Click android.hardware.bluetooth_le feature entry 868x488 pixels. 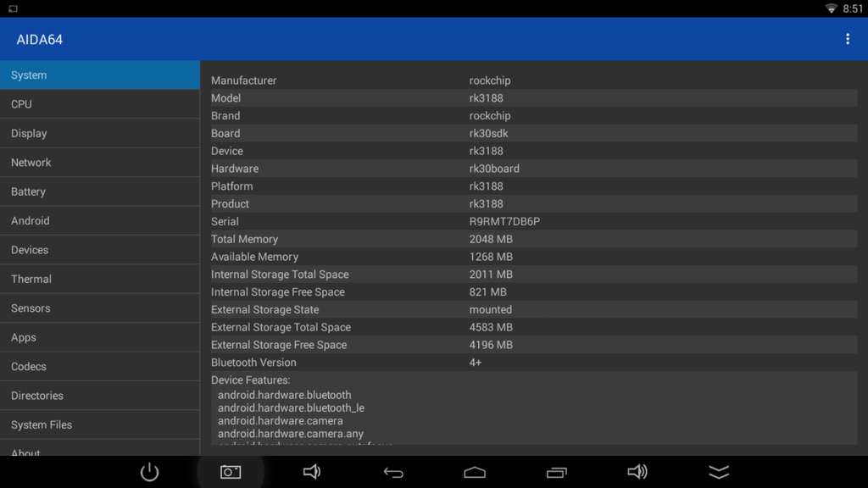(292, 408)
